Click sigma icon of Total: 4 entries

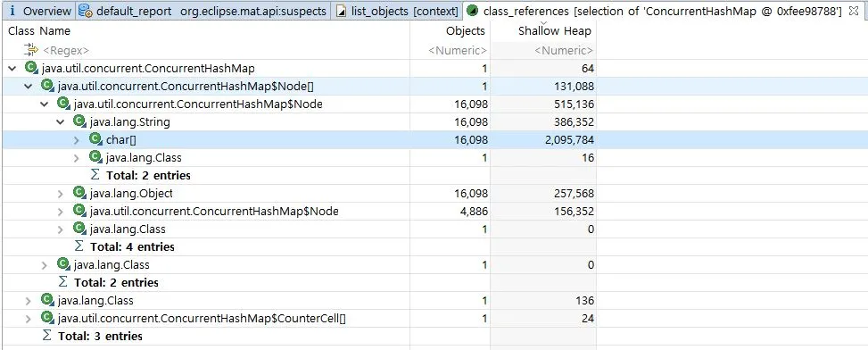(x=79, y=246)
